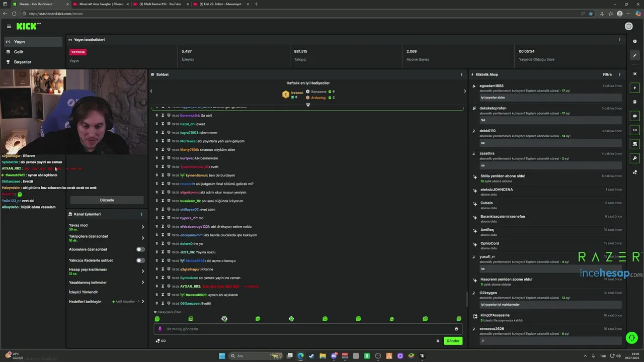Insert the first green emote in the emote row
Image resolution: width=644 pixels, height=362 pixels.
click(x=157, y=319)
